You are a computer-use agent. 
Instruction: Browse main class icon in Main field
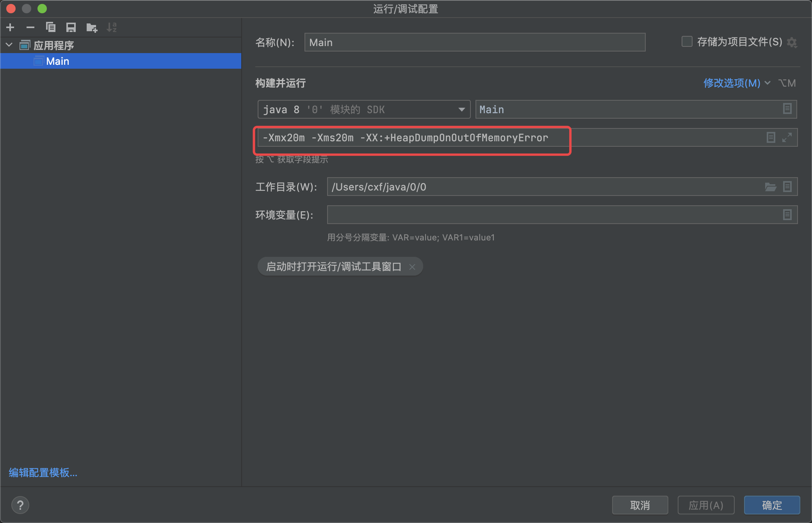click(787, 109)
